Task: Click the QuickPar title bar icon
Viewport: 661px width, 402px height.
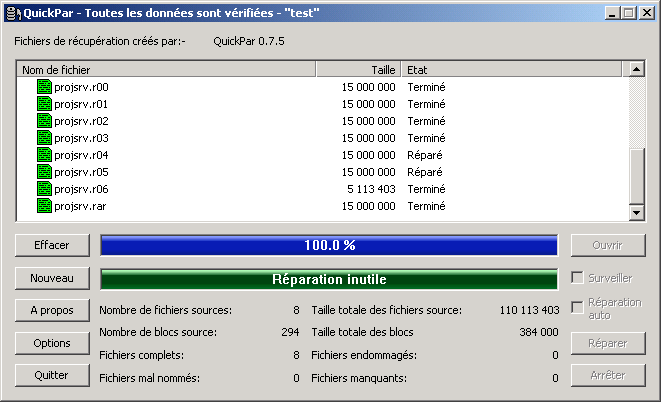Action: pyautogui.click(x=12, y=12)
